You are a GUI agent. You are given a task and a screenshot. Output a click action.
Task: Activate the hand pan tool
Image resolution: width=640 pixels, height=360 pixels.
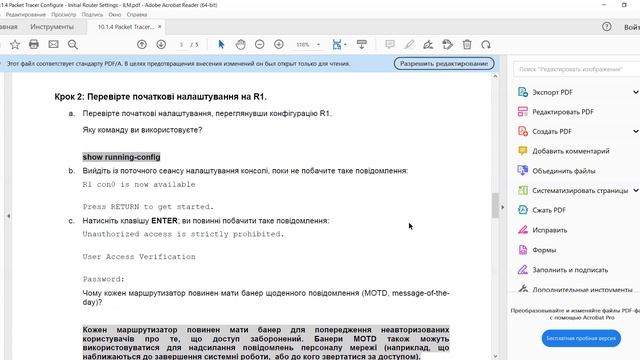(240, 44)
